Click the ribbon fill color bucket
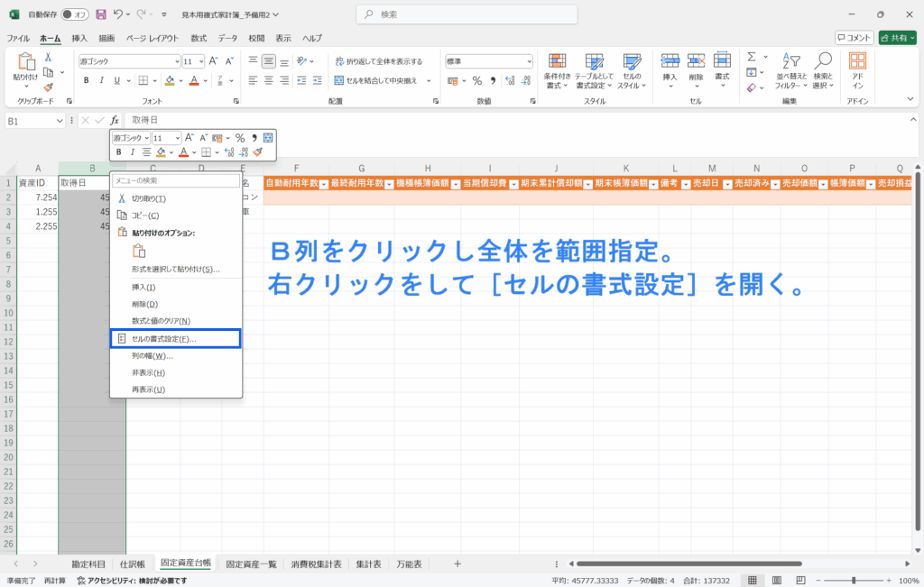This screenshot has width=924, height=587. [x=170, y=80]
